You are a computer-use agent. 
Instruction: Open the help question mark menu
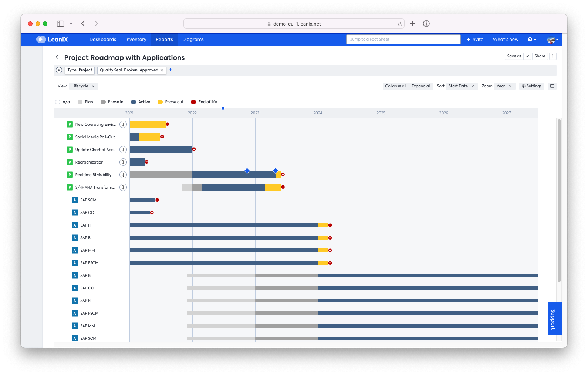pyautogui.click(x=532, y=40)
